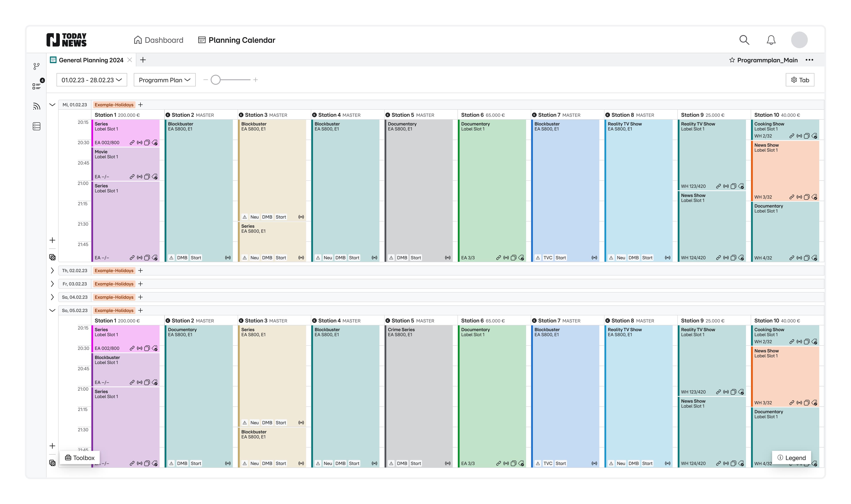Screen dimensions: 851x504
Task: Click tag-check icon in WH 3/32 News Show
Action: click(x=814, y=197)
